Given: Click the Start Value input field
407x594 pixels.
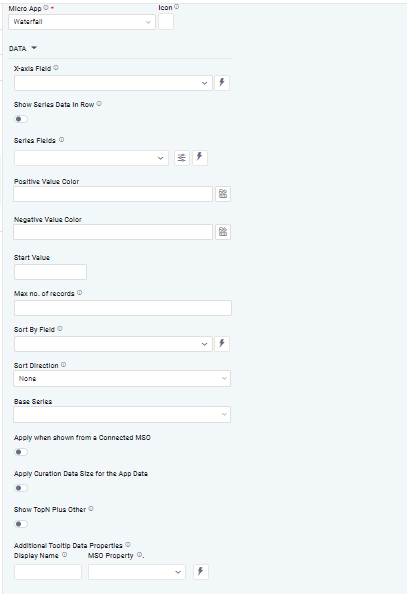Looking at the screenshot, I should tap(50, 272).
